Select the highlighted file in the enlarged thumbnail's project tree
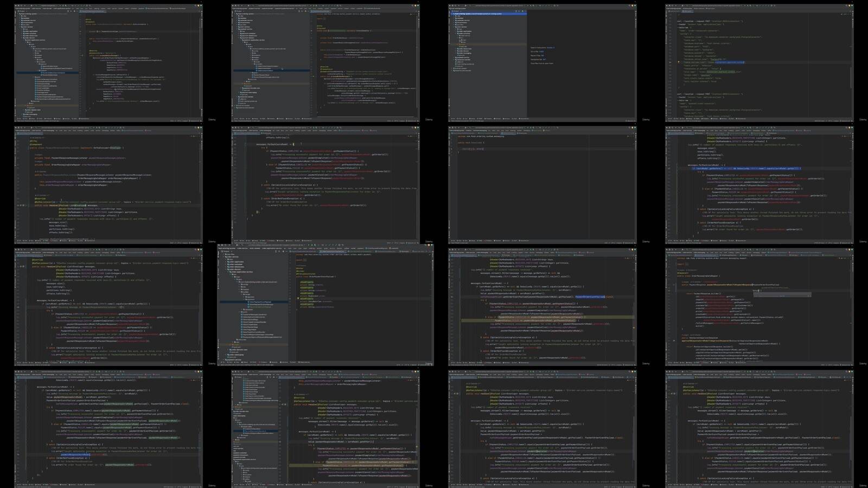Viewport: 868px width, 488px height. 254,302
